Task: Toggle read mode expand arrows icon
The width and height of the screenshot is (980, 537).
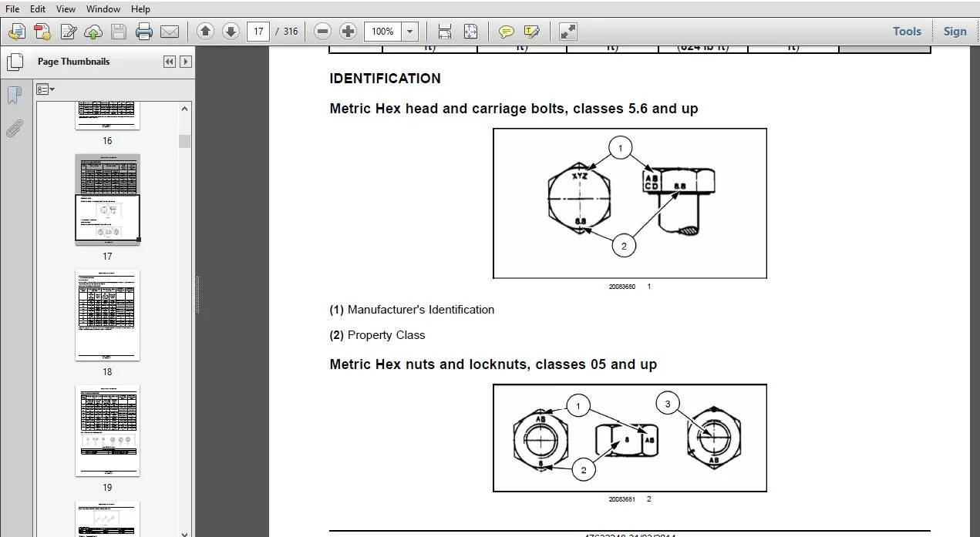Action: 568,32
